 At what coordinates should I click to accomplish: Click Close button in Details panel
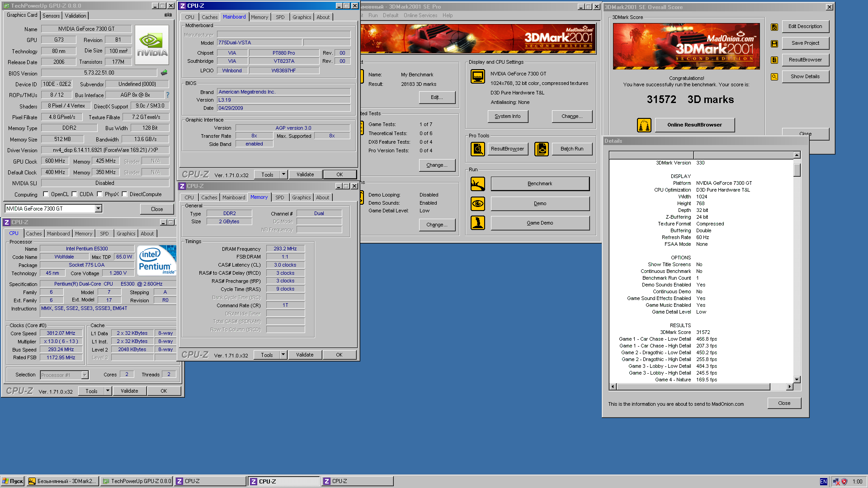(x=784, y=403)
